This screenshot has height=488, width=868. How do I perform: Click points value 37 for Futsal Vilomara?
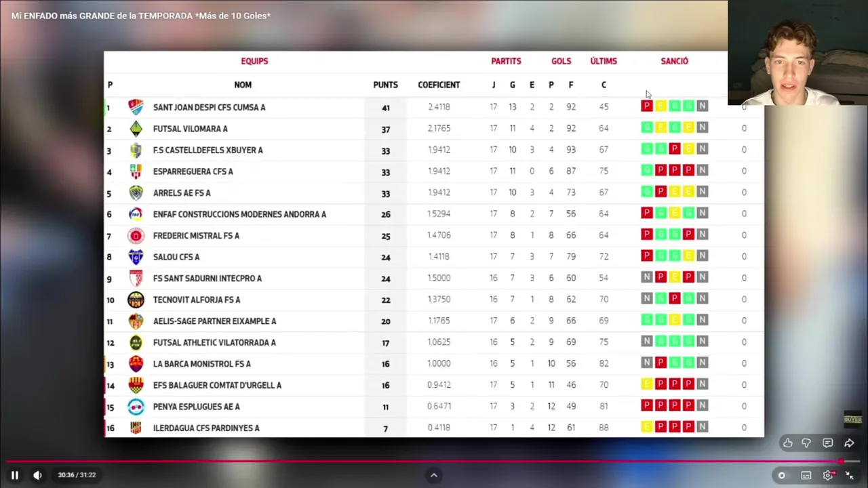[385, 129]
